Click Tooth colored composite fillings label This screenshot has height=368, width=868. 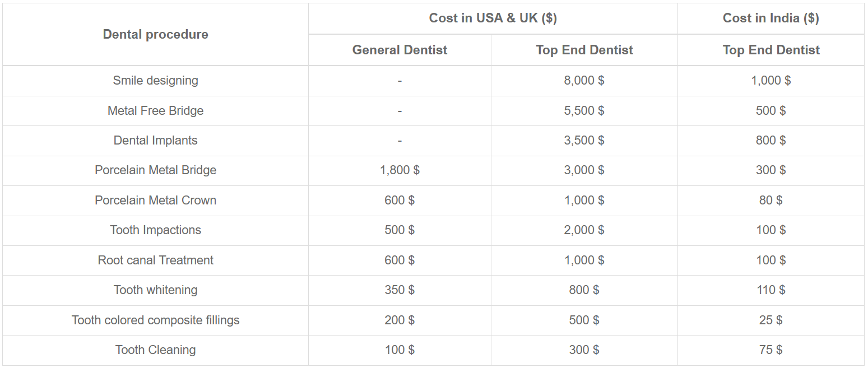pos(155,320)
